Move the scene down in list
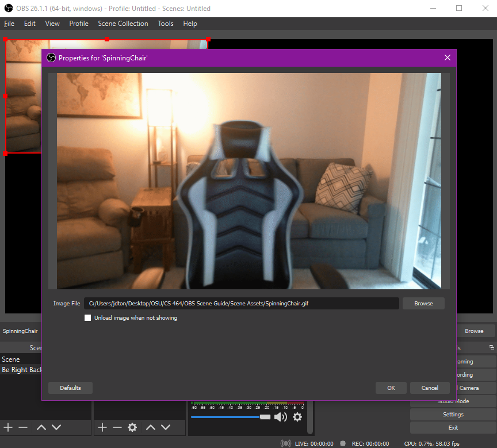497x448 pixels. pos(56,427)
